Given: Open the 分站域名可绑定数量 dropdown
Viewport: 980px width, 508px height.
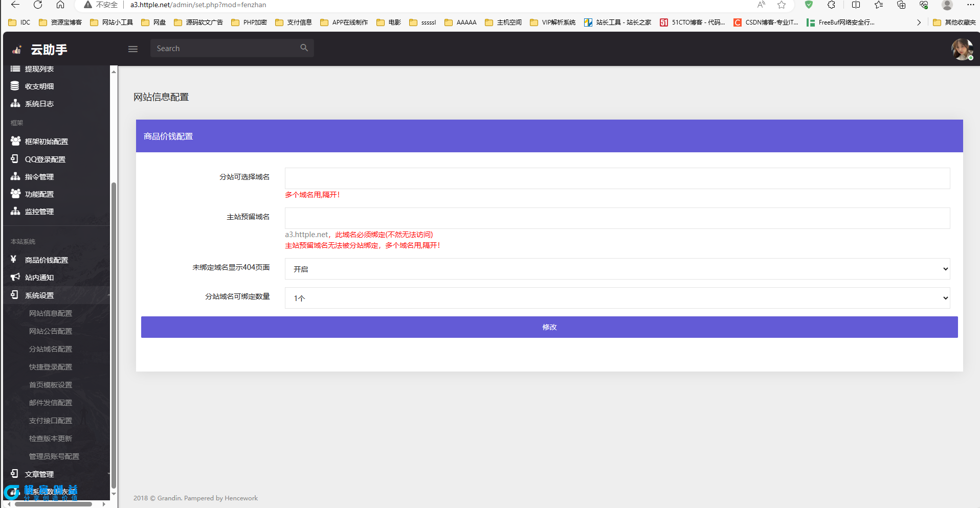Looking at the screenshot, I should pyautogui.click(x=617, y=298).
